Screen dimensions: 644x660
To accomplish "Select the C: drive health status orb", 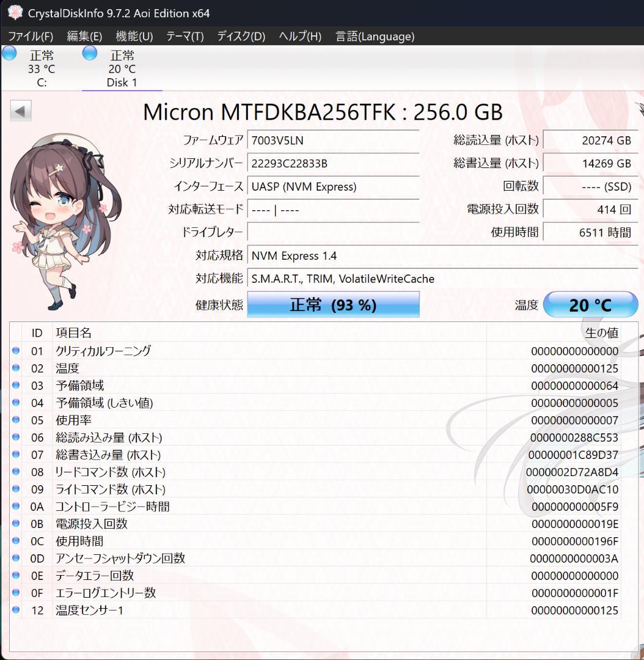I will [x=9, y=53].
